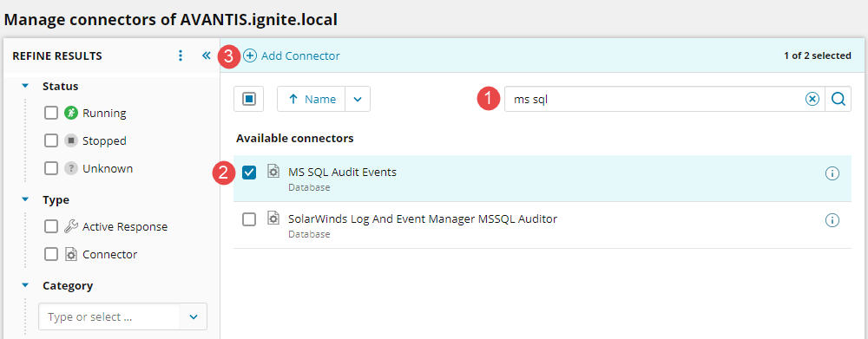Viewport: 868px width, 339px height.
Task: Click the Category Type or select field
Action: 109,316
